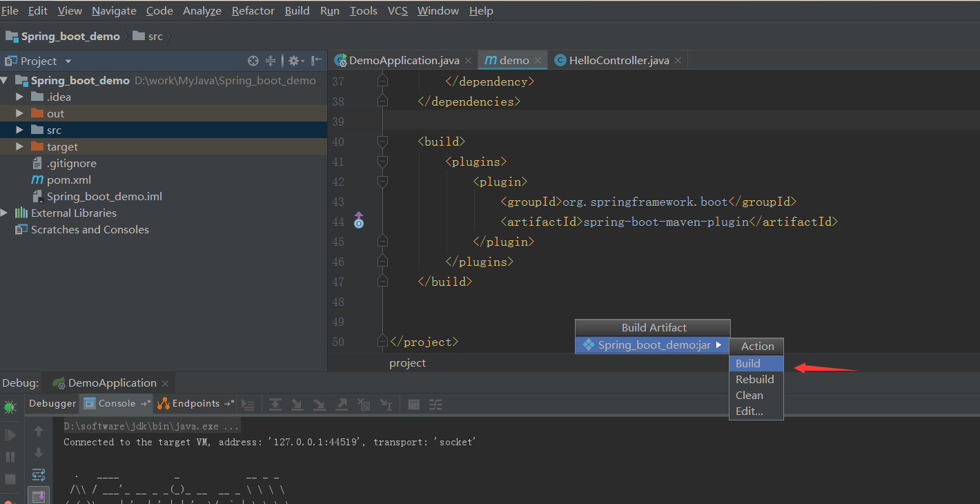The width and height of the screenshot is (980, 504).
Task: Close the HelloController.java editor tab
Action: 678,61
